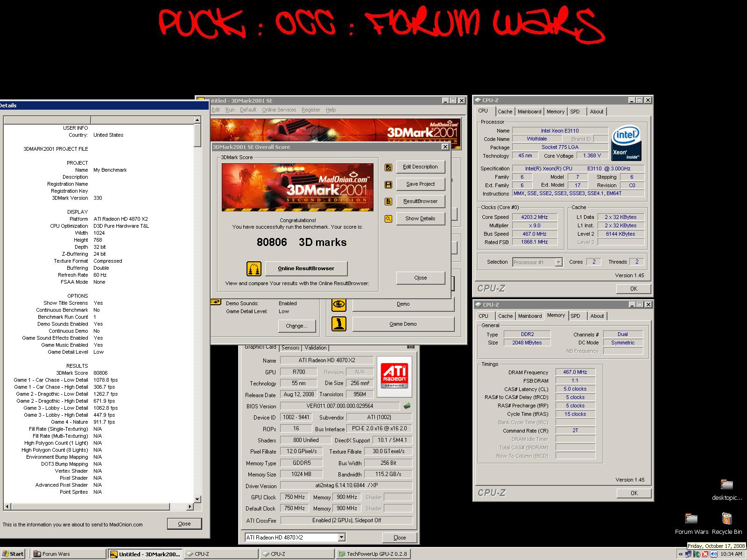Image resolution: width=747 pixels, height=560 pixels.
Task: Click the Demo eye icon
Action: tap(339, 304)
